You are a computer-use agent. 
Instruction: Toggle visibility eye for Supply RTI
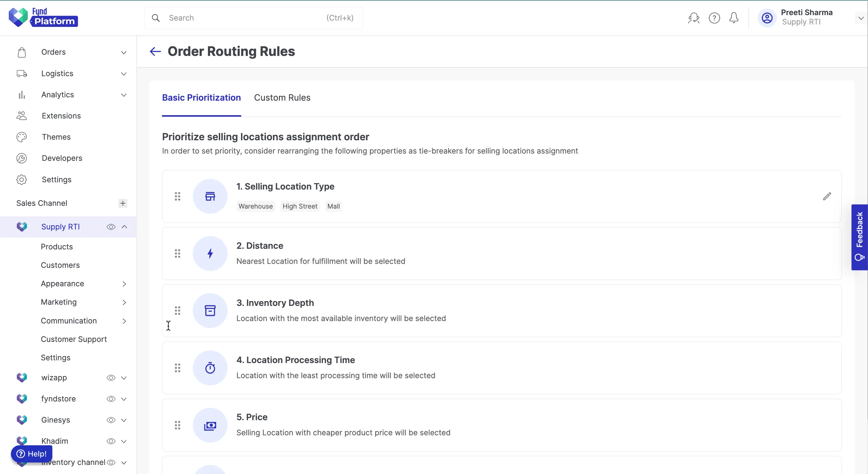pos(111,227)
